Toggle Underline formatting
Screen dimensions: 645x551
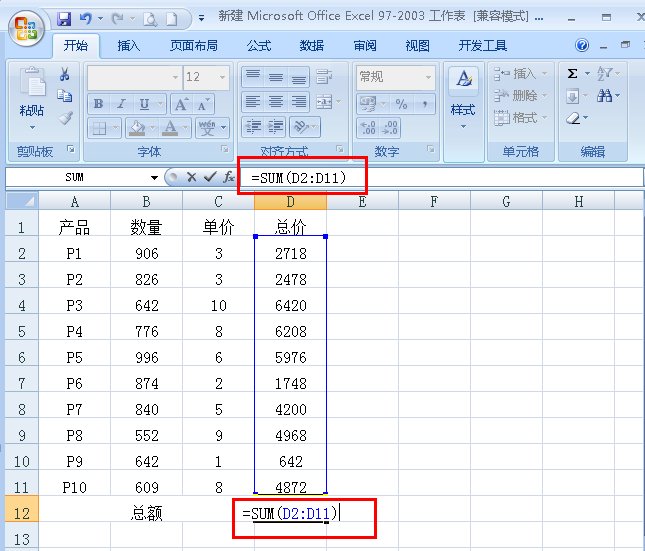coord(144,104)
